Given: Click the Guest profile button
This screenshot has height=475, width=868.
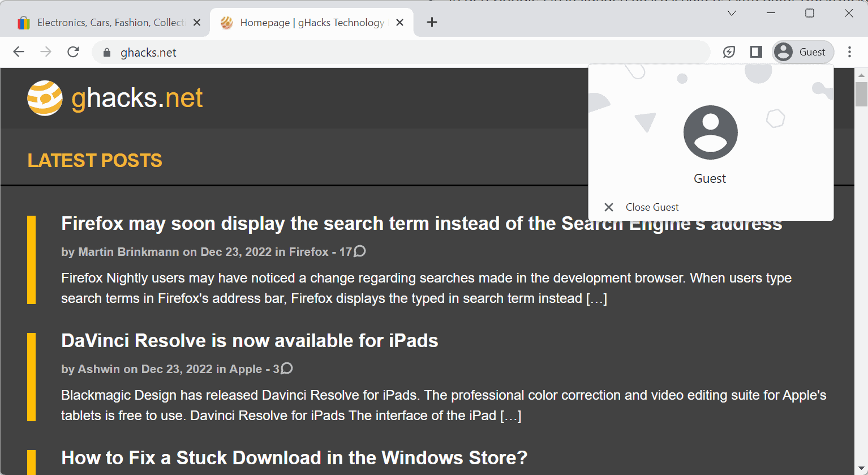Looking at the screenshot, I should [803, 52].
